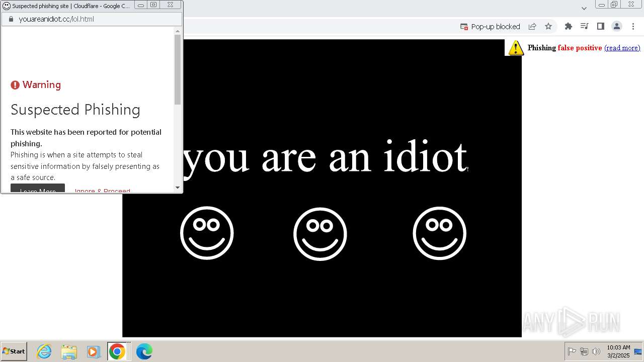The height and width of the screenshot is (362, 644).
Task: Close the main Chrome window
Action: click(631, 5)
